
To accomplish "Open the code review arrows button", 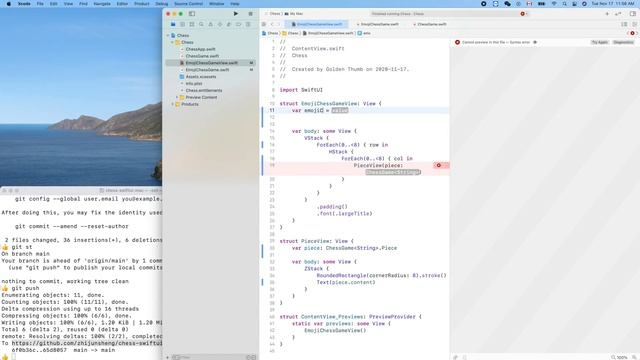I will [618, 14].
